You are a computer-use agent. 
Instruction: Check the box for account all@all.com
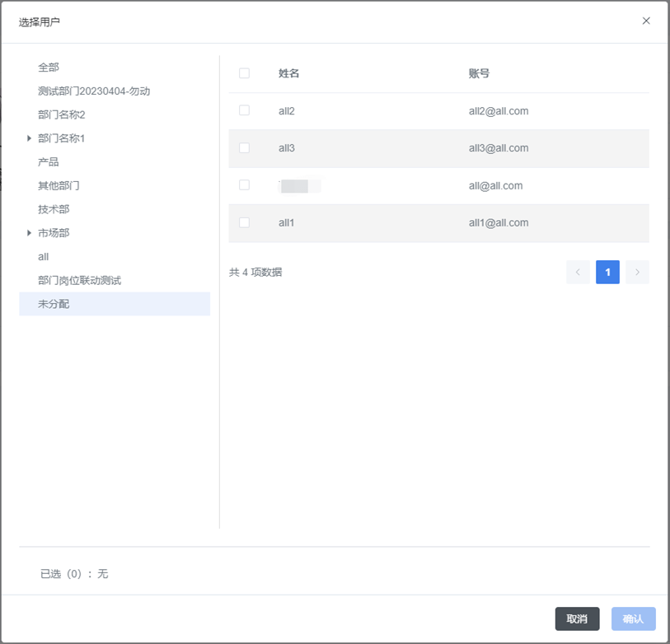[x=245, y=185]
